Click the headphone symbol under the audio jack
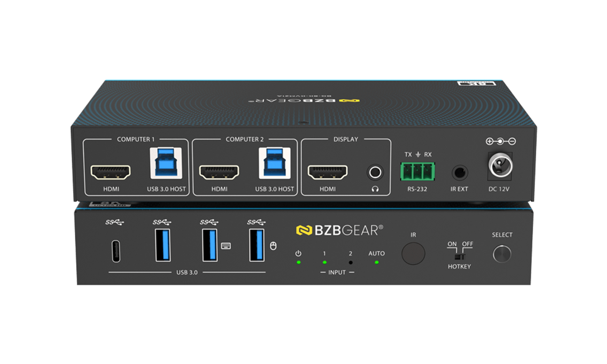Image resolution: width=607 pixels, height=364 pixels. (x=375, y=189)
